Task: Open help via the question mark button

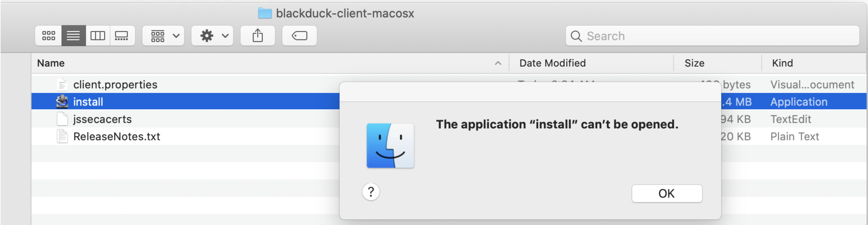Action: coord(371,192)
